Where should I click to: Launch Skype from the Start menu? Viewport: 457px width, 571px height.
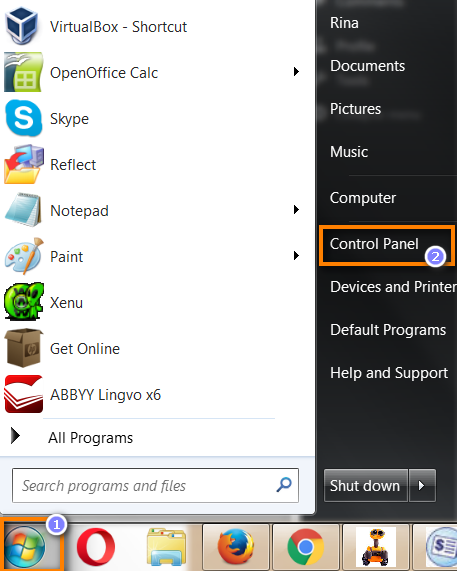[23, 118]
